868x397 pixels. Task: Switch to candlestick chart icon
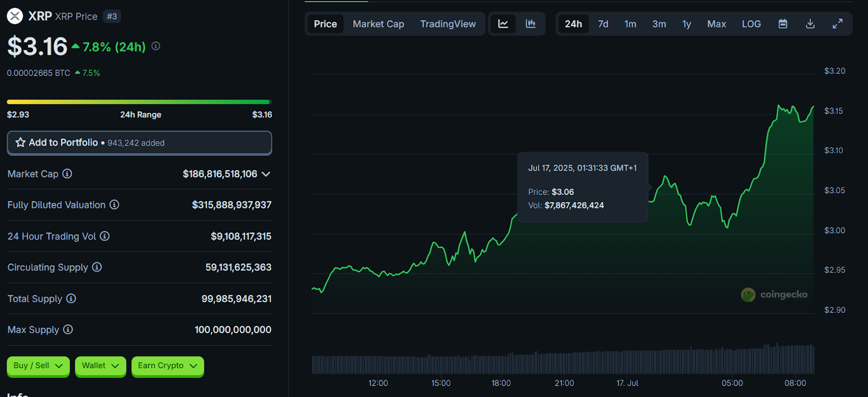(x=531, y=24)
